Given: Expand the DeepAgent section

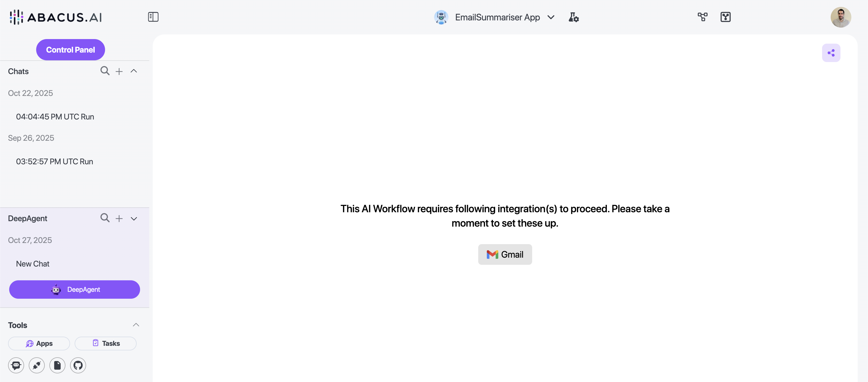Looking at the screenshot, I should click(x=134, y=219).
